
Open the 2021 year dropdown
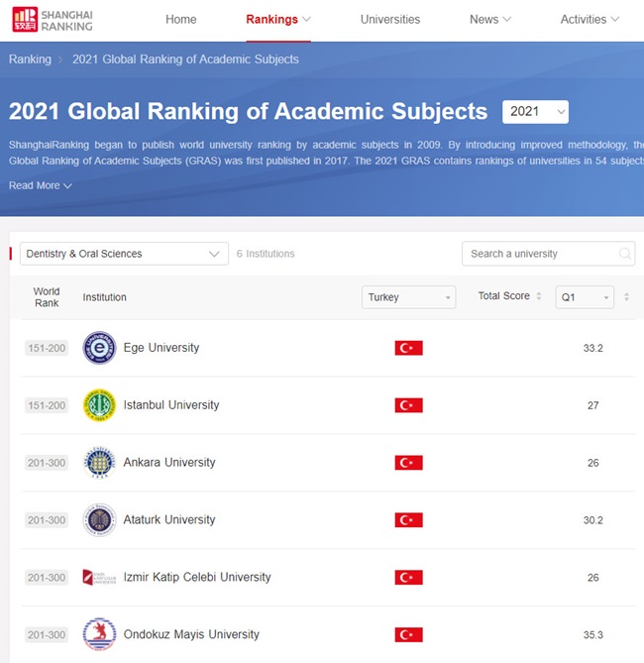[x=535, y=112]
